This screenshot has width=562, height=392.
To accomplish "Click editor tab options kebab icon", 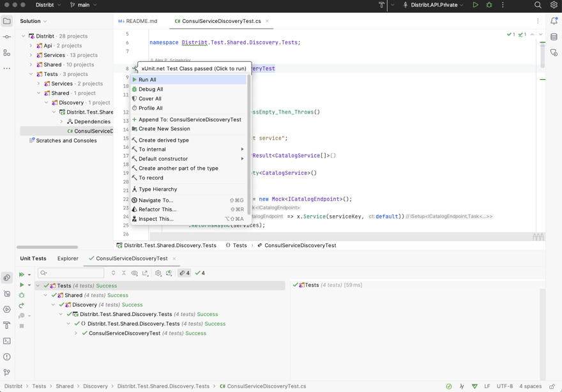I will (x=538, y=21).
